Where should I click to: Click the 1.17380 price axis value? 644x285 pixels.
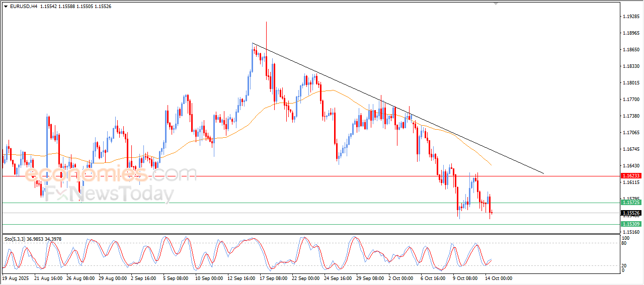pyautogui.click(x=632, y=116)
